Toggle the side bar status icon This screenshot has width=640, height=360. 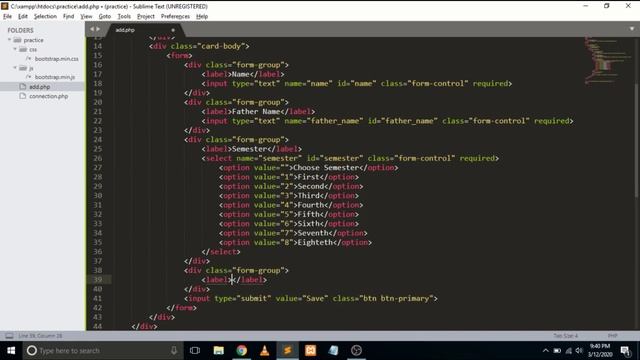[9, 336]
